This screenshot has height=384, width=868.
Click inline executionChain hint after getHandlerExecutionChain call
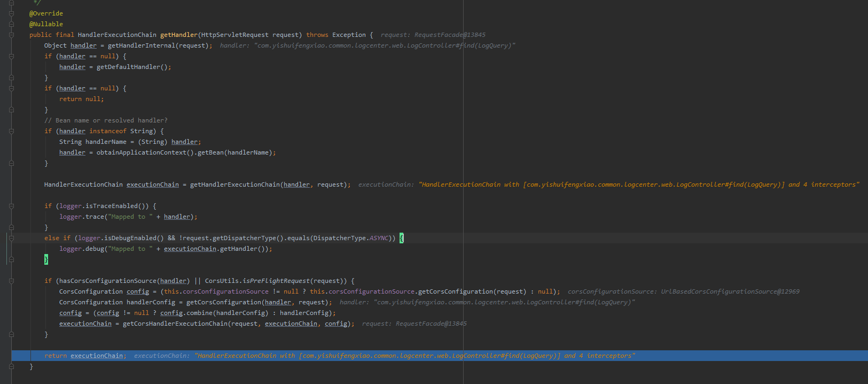pyautogui.click(x=609, y=185)
